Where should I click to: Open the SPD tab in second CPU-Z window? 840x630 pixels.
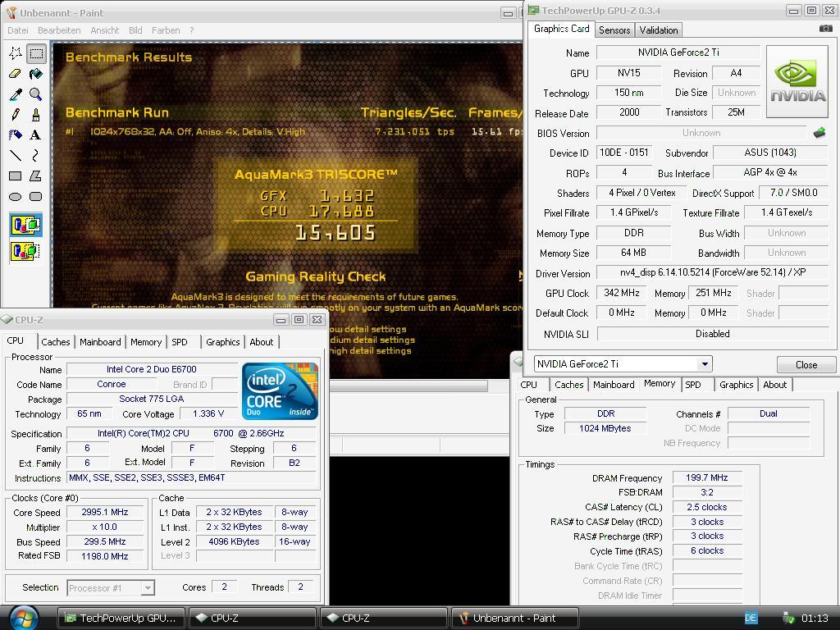coord(692,385)
